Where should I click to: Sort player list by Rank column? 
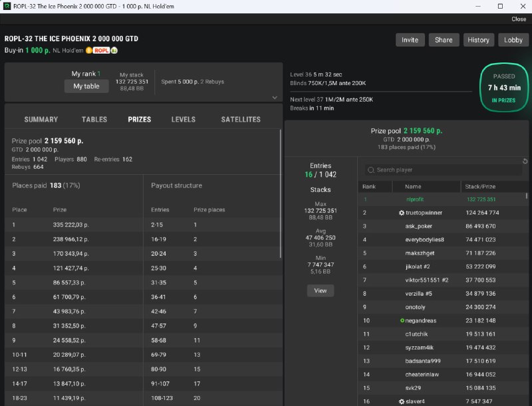tap(369, 187)
